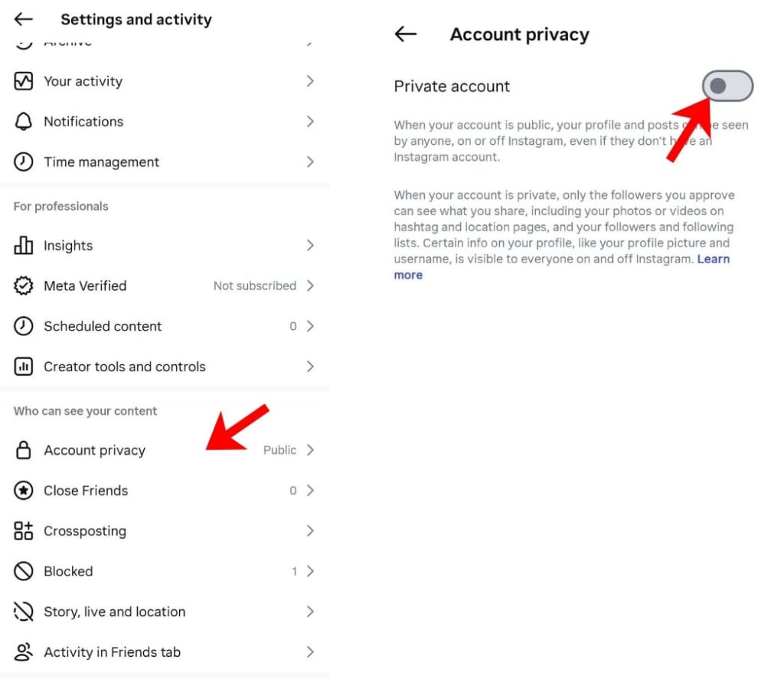Go back from Settings and activity

(24, 19)
